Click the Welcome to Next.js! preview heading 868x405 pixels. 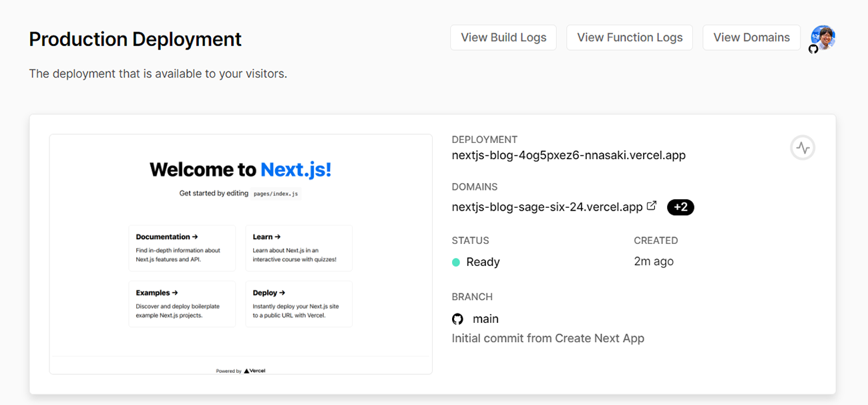[x=240, y=169]
